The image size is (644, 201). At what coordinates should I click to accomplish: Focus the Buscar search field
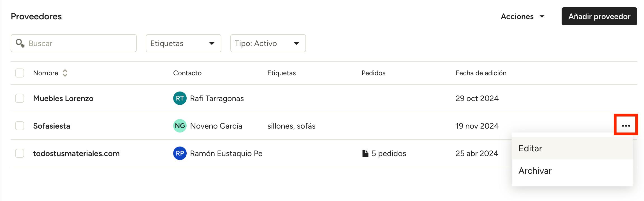point(74,43)
